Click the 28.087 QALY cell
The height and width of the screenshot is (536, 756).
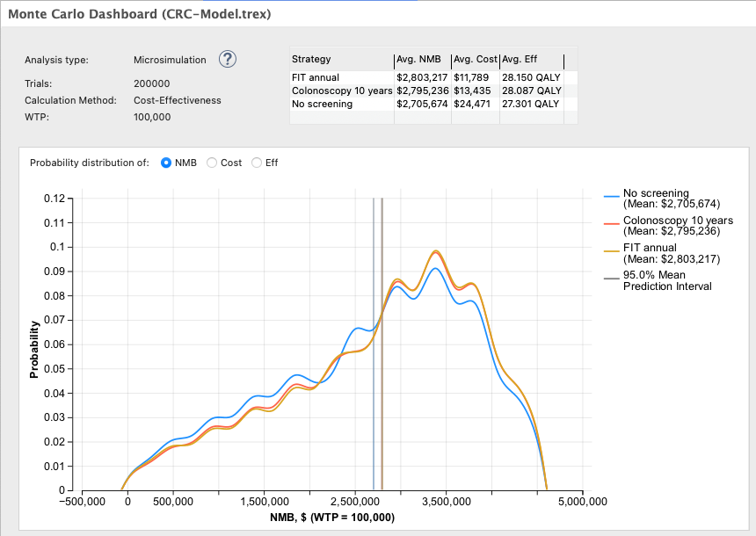pyautogui.click(x=532, y=91)
